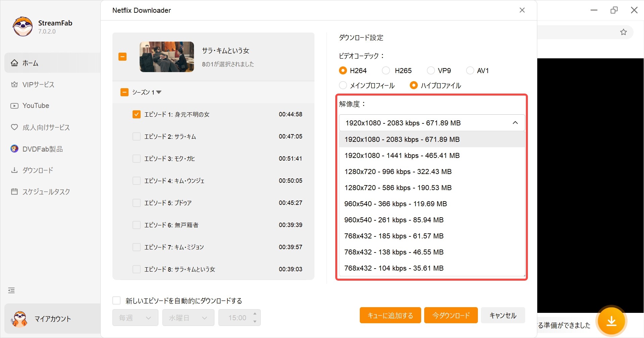Select ハイプロファイル profile option
This screenshot has width=644, height=338.
[x=413, y=85]
